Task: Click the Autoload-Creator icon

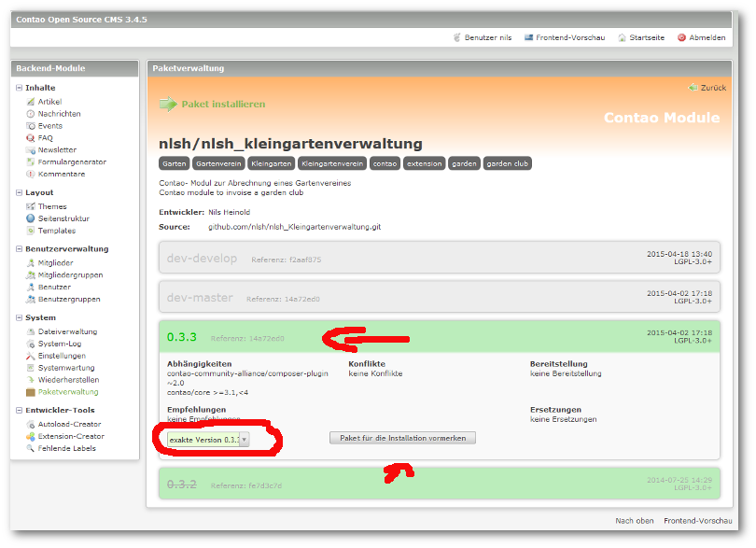Action: [31, 425]
